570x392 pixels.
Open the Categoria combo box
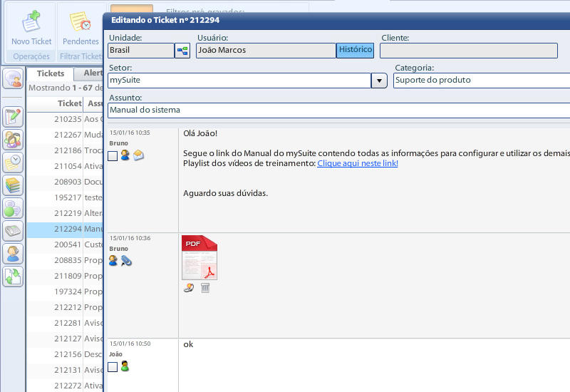point(482,81)
